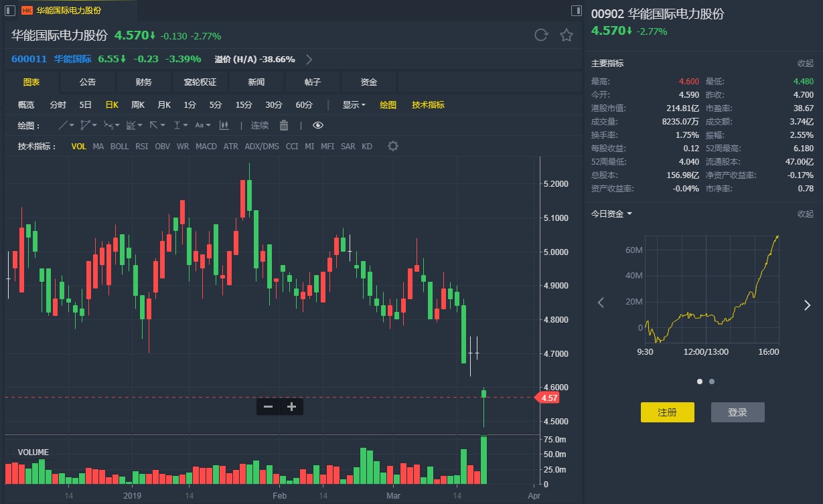The height and width of the screenshot is (504, 823).
Task: Click the 登录 login button
Action: point(737,412)
